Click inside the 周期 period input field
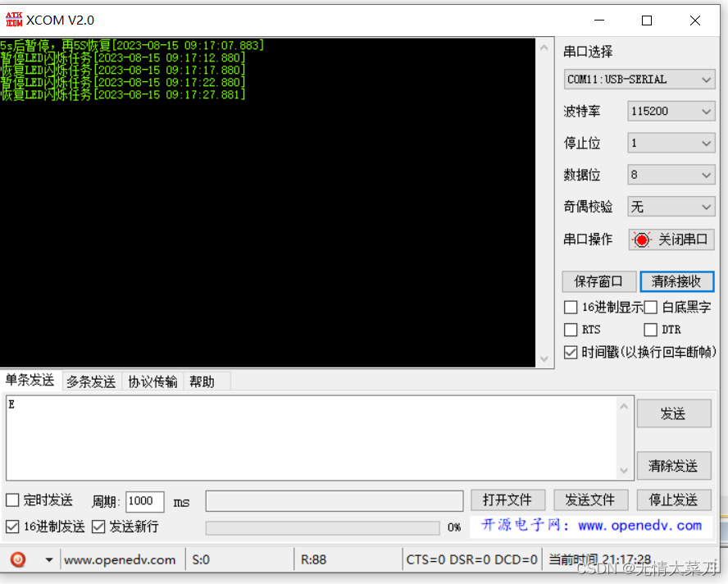The width and height of the screenshot is (728, 584). (144, 500)
